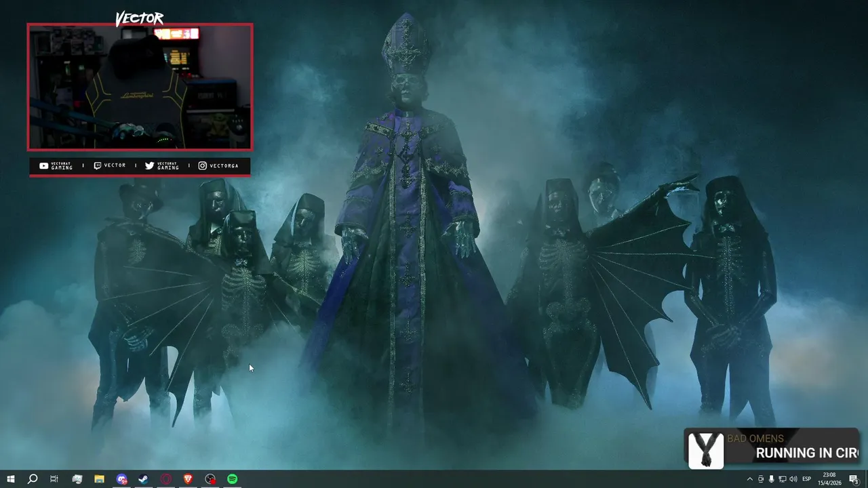Expand hidden system tray icons chevron

tap(749, 479)
